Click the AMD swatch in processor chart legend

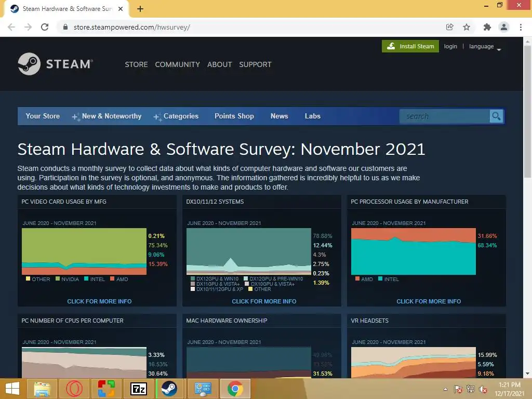tap(357, 279)
